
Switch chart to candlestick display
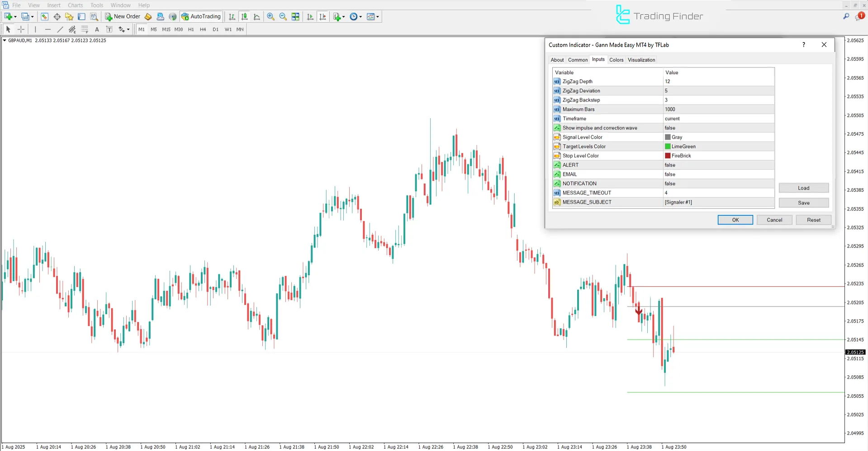(x=244, y=17)
